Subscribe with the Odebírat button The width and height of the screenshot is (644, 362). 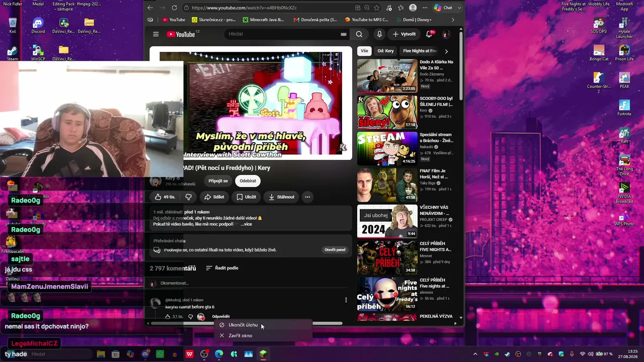[248, 181]
